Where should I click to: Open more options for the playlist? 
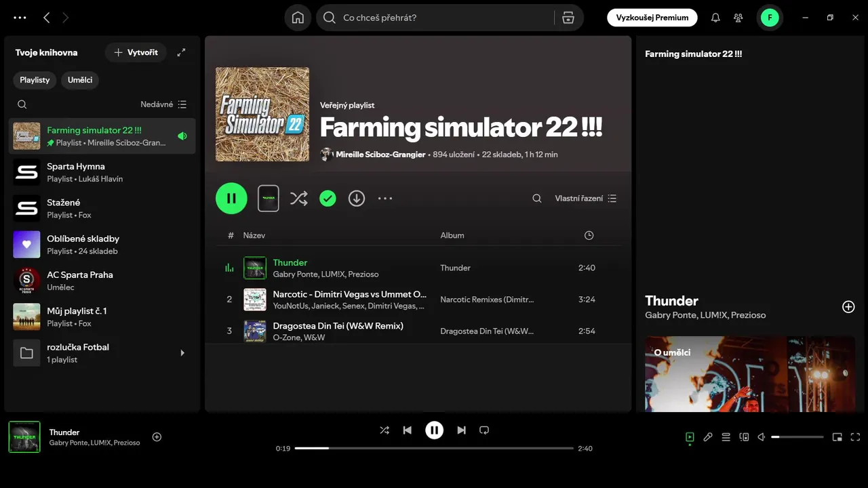click(385, 199)
